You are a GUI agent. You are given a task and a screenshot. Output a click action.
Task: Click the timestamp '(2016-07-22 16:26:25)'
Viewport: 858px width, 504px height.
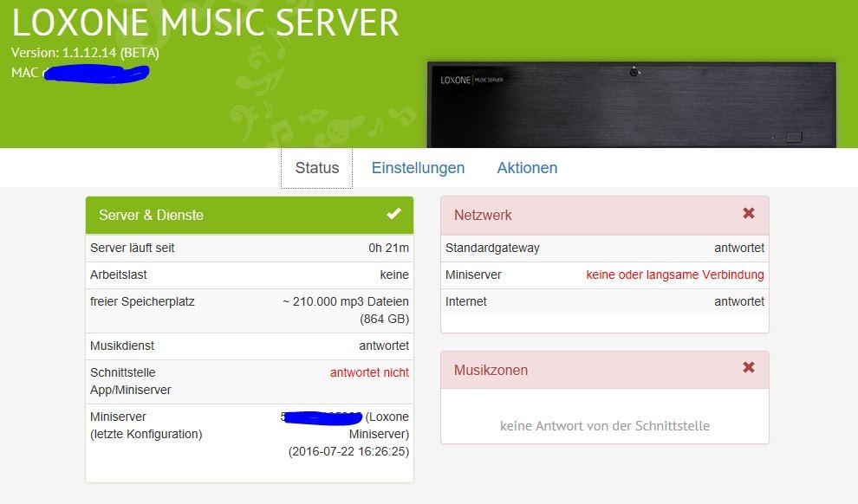(349, 451)
